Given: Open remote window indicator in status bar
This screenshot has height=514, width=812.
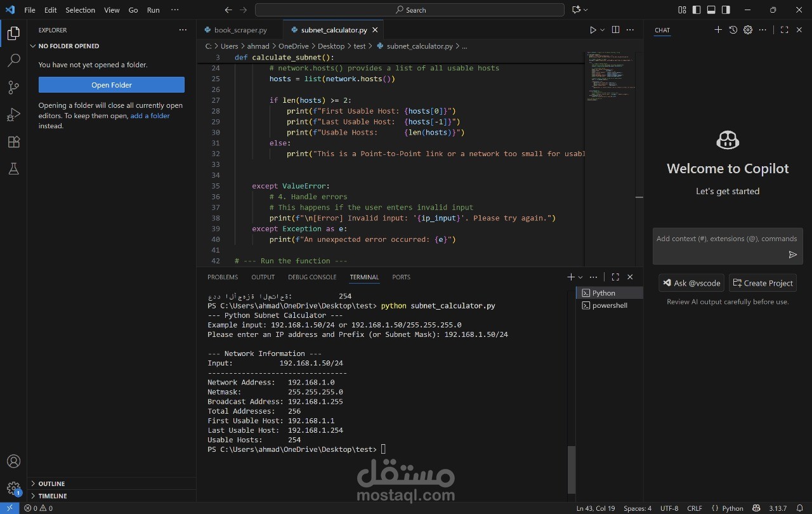Looking at the screenshot, I should click(9, 508).
